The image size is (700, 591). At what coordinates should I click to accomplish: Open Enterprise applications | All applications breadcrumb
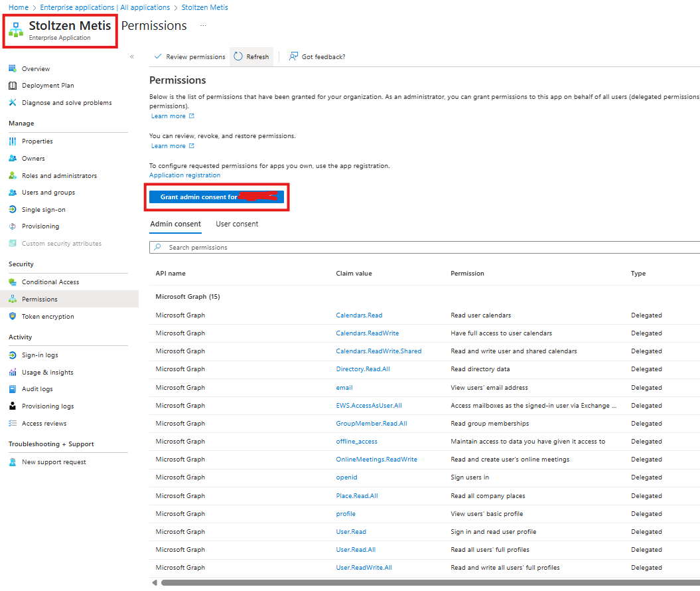tap(105, 7)
